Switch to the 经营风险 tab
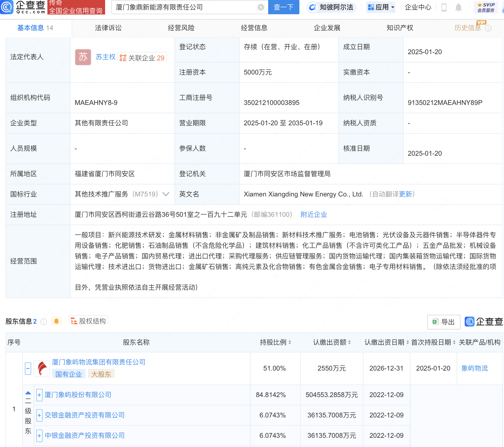 pyautogui.click(x=181, y=28)
